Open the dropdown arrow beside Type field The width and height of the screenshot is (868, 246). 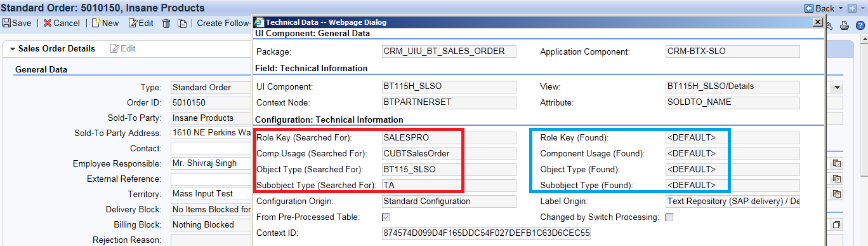(838, 87)
